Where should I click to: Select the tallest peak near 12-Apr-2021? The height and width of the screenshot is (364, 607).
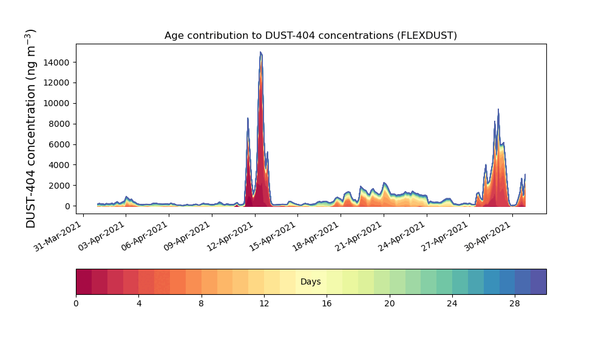coord(260,53)
